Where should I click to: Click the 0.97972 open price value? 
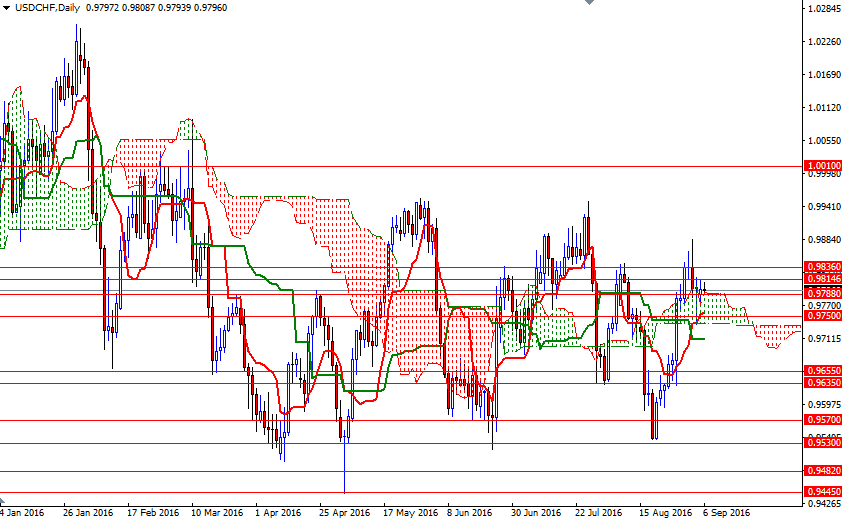(102, 8)
